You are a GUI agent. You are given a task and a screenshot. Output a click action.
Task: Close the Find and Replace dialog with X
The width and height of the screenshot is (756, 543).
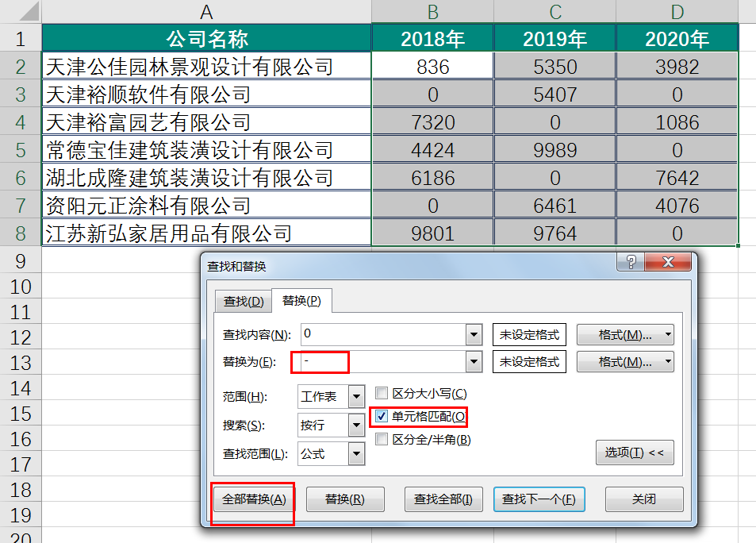coord(668,262)
